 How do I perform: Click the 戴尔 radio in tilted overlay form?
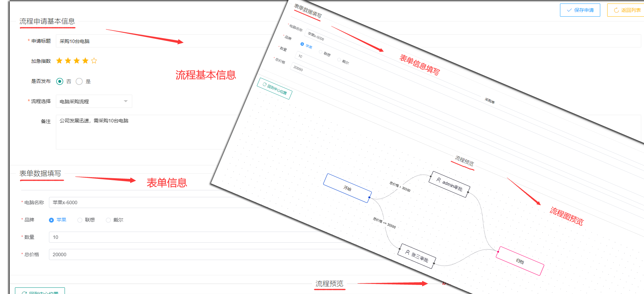(x=339, y=59)
